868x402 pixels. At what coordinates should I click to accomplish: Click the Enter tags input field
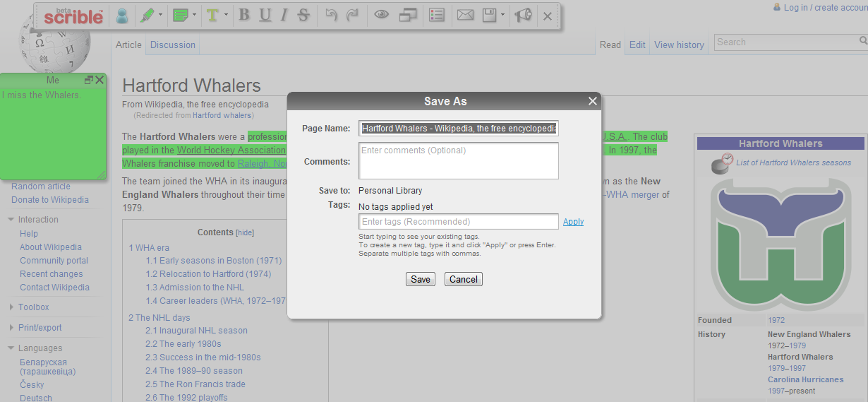point(459,221)
